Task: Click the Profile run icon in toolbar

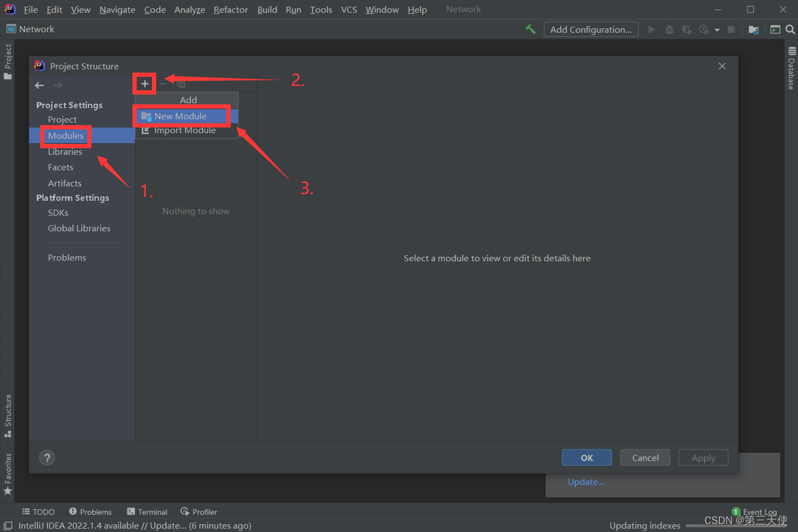Action: coord(704,29)
